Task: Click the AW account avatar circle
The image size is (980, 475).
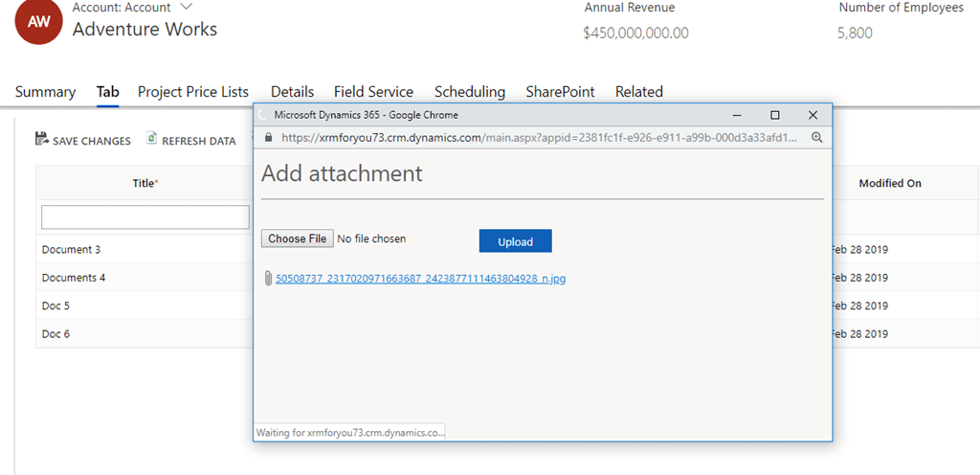Action: (x=40, y=22)
